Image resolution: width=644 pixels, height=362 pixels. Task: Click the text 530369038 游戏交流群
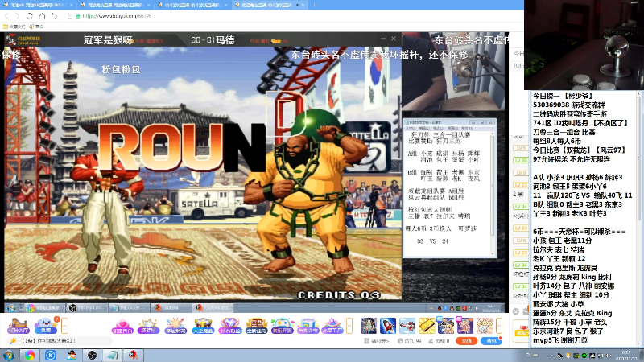[x=568, y=105]
